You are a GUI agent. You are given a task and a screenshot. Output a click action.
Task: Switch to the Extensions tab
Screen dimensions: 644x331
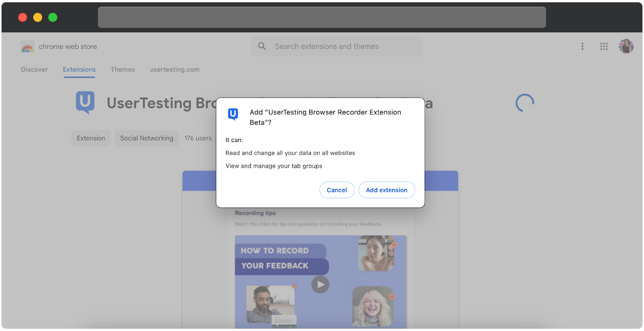coord(79,69)
